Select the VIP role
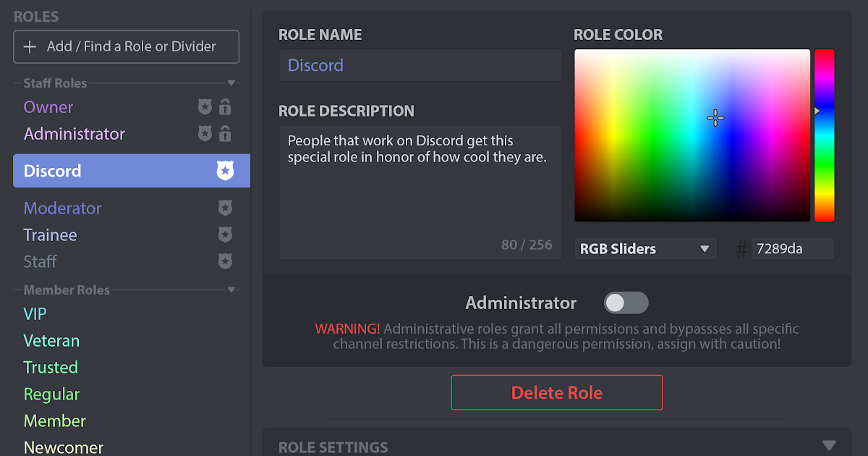The image size is (868, 456). [35, 314]
